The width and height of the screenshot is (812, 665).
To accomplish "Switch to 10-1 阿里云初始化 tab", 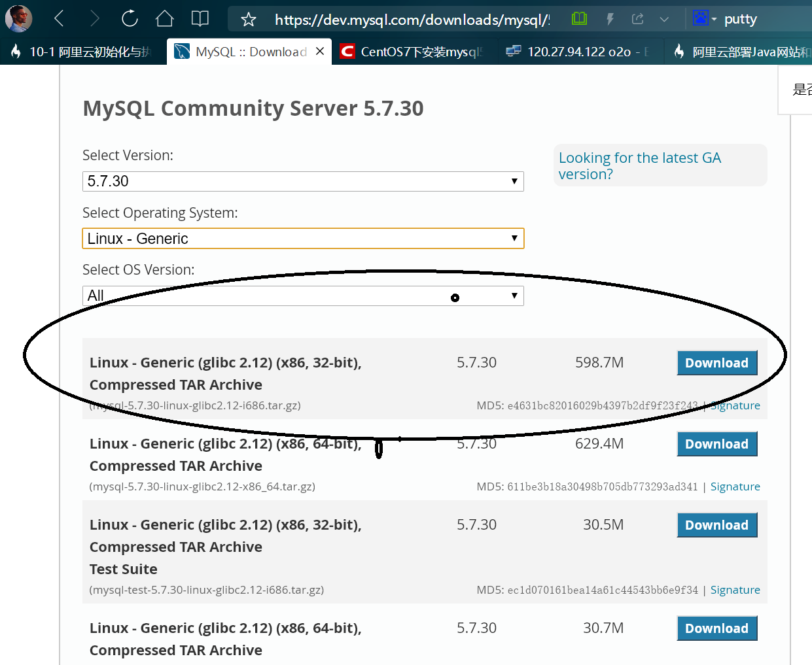I will point(82,52).
